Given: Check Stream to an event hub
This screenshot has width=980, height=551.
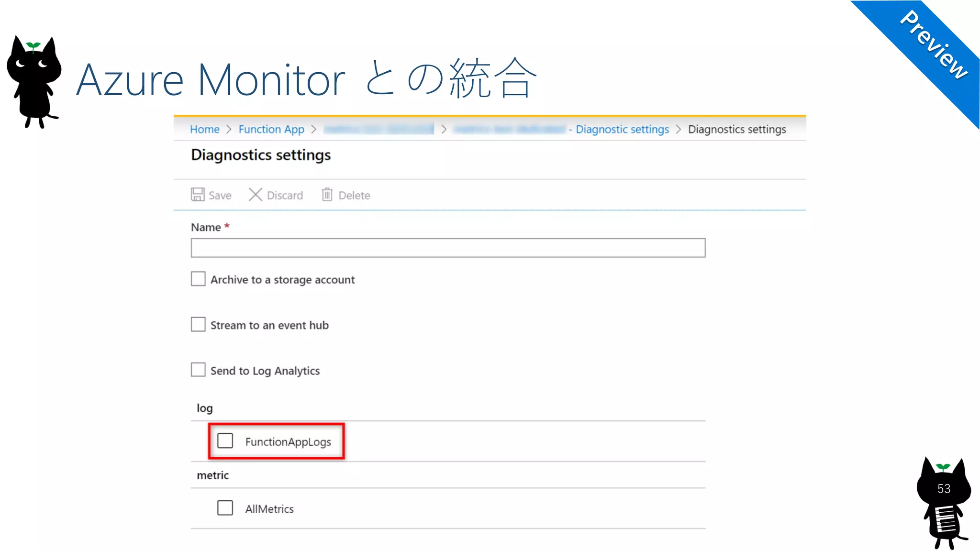Looking at the screenshot, I should 198,324.
